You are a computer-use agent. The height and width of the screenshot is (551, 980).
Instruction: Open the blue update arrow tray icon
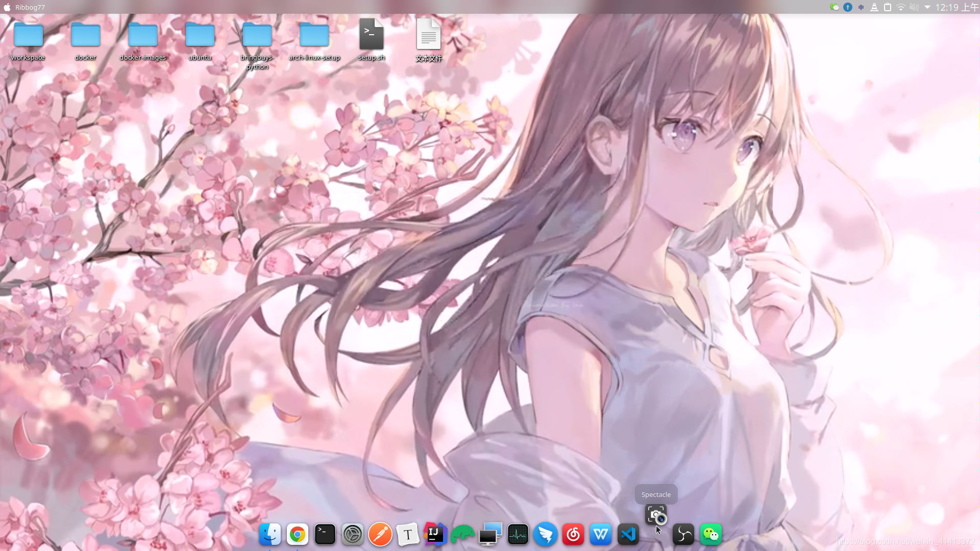point(848,7)
